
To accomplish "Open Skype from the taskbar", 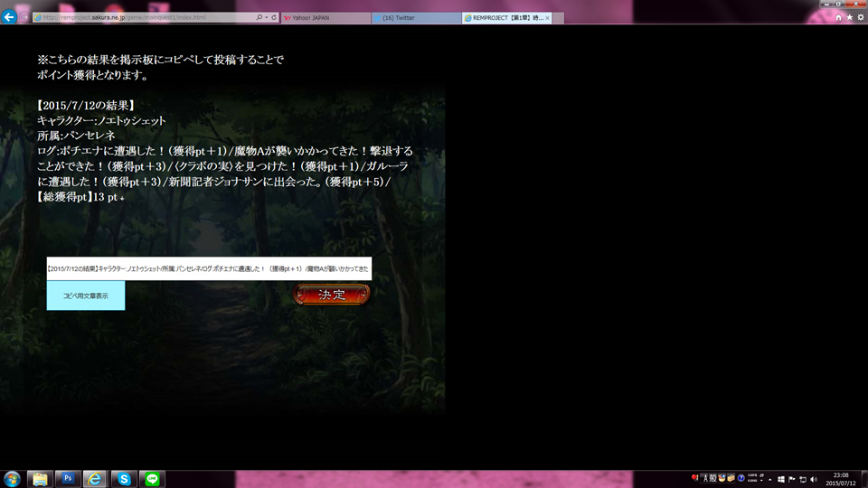I will pos(124,479).
